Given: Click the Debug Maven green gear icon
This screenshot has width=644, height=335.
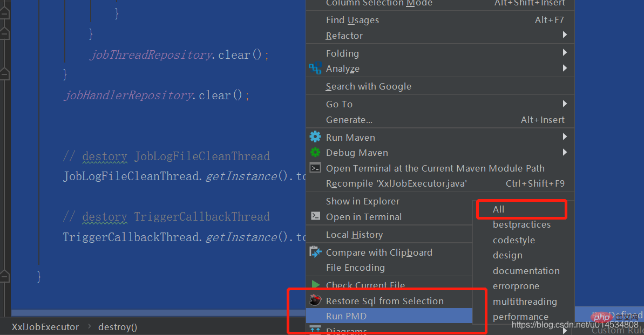Looking at the screenshot, I should coord(315,152).
